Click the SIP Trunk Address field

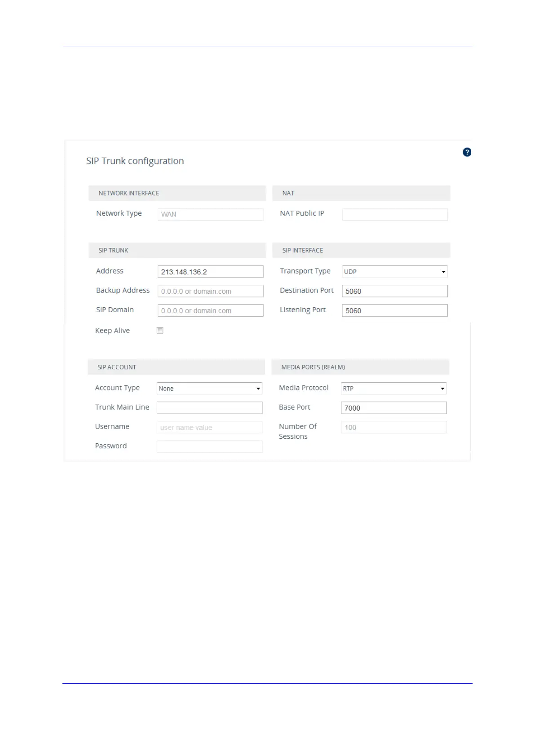point(210,272)
